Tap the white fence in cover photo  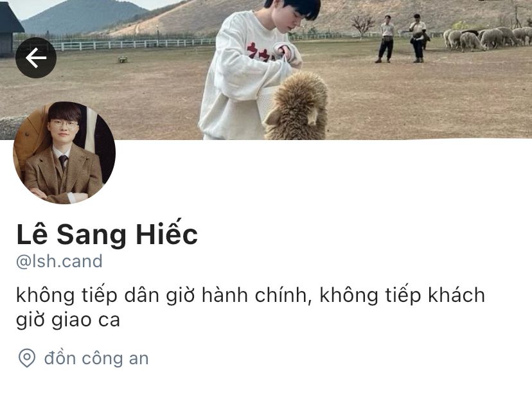click(134, 44)
